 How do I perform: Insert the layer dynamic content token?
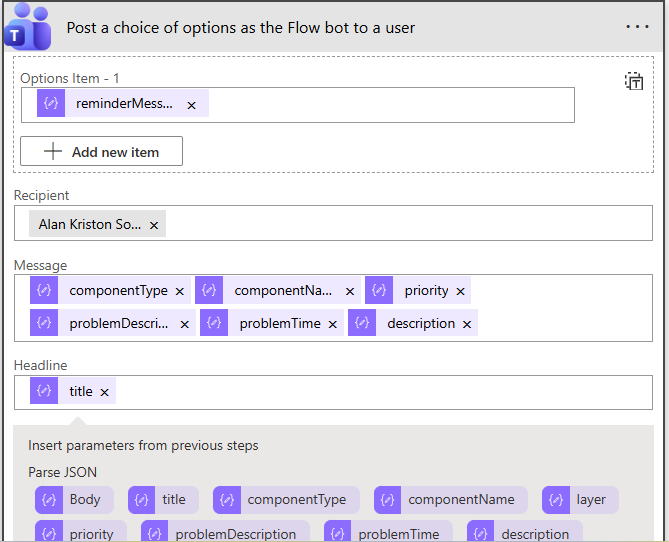click(580, 500)
